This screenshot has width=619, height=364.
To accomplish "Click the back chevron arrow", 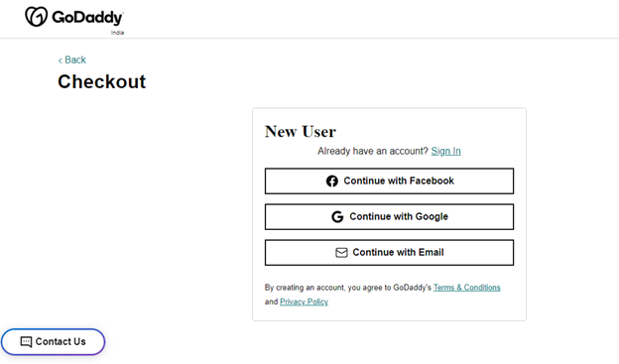I will click(60, 61).
